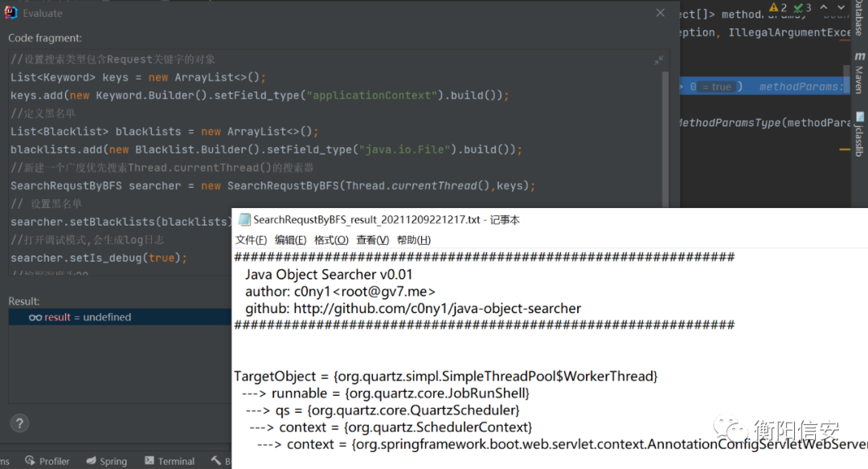Open Notepad View menu 查看(V)
Screen dimensions: 868x469
[x=373, y=240]
